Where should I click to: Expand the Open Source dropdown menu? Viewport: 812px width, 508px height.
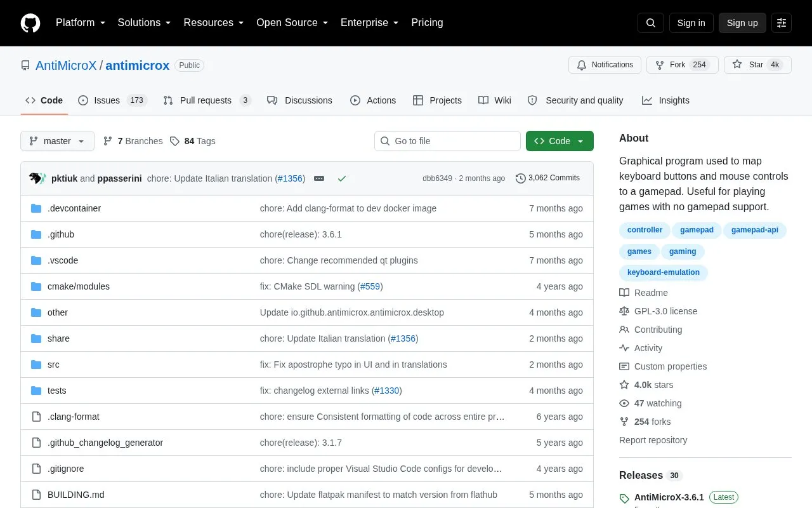click(x=292, y=23)
